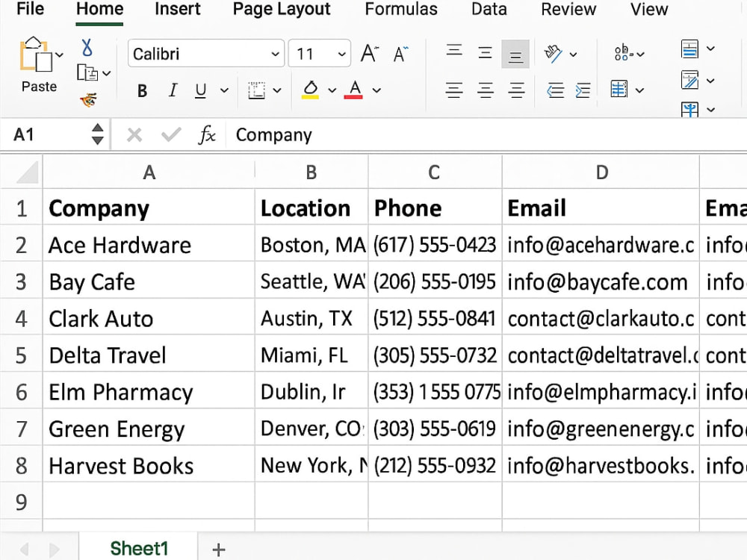Align text right
This screenshot has width=747, height=560.
[x=516, y=90]
